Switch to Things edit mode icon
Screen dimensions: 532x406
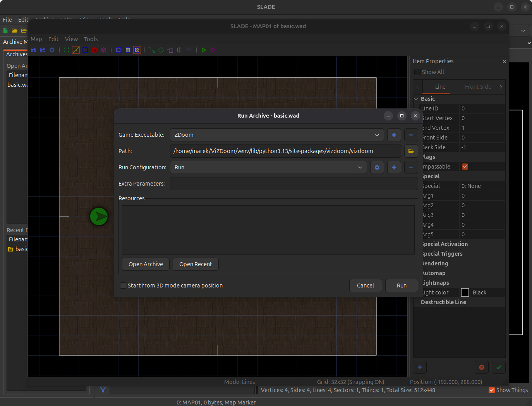[94, 50]
